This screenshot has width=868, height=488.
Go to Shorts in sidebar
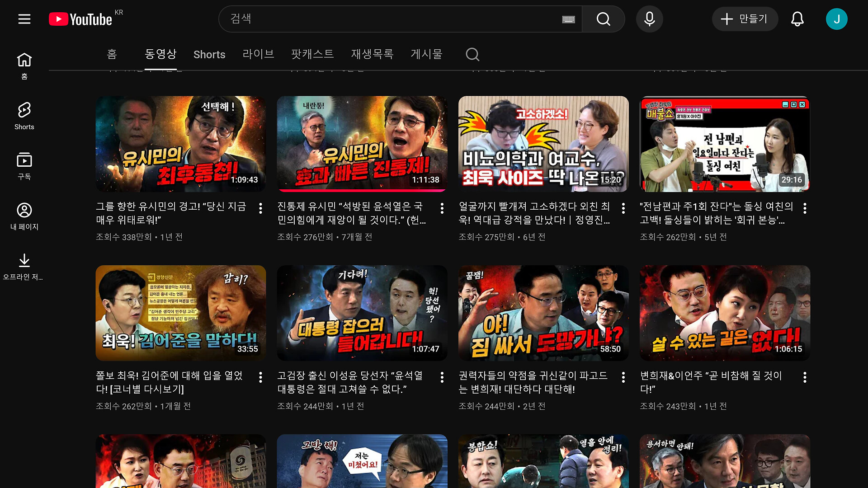(24, 116)
